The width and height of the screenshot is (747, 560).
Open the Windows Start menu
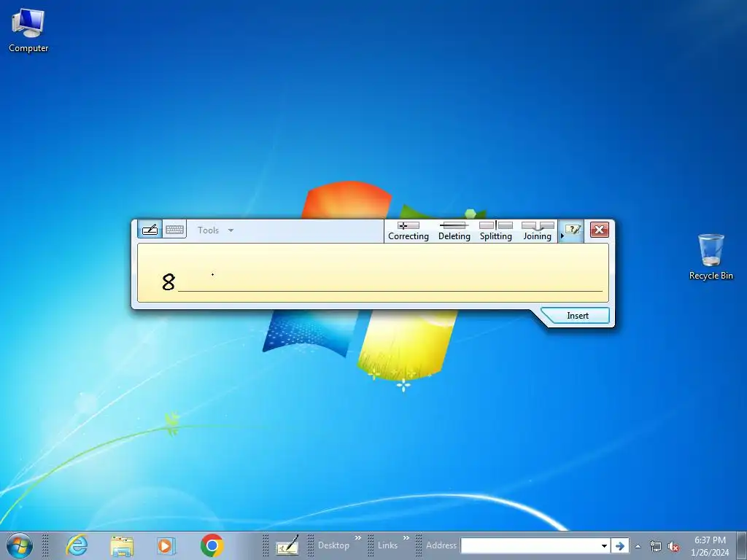pos(20,545)
